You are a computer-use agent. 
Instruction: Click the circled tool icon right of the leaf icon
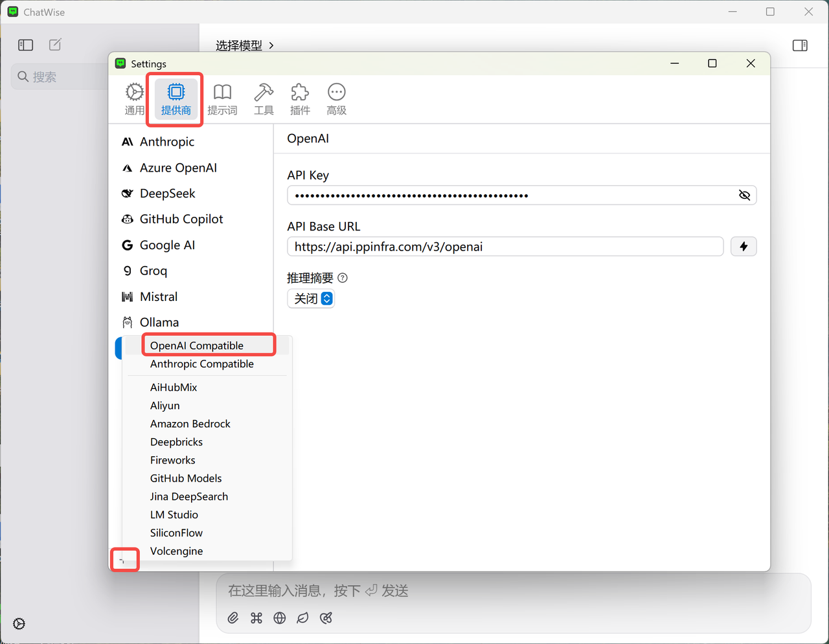coord(326,618)
